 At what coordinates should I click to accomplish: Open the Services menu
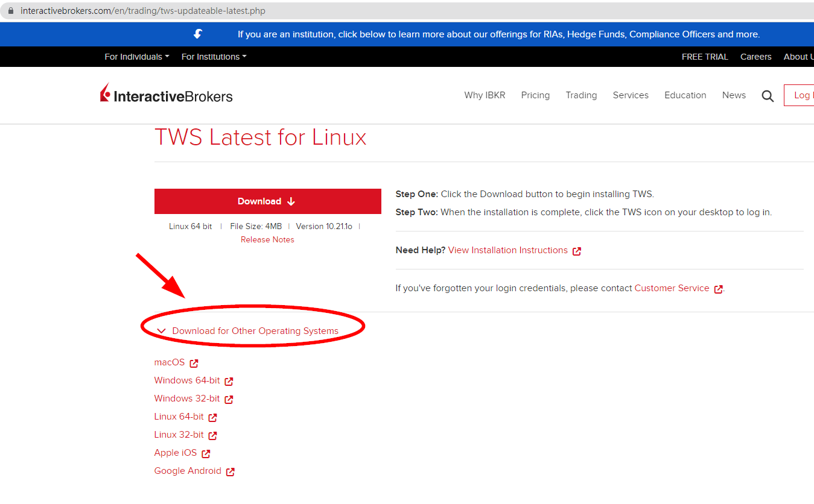(x=631, y=95)
